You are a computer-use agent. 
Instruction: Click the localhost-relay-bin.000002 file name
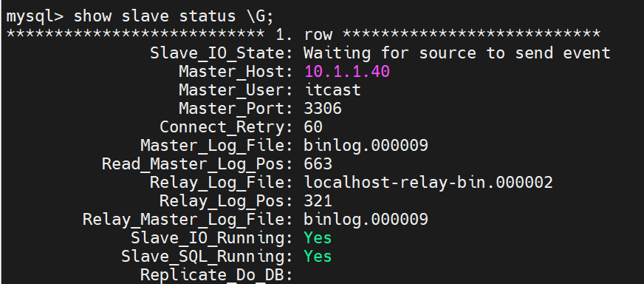point(428,183)
